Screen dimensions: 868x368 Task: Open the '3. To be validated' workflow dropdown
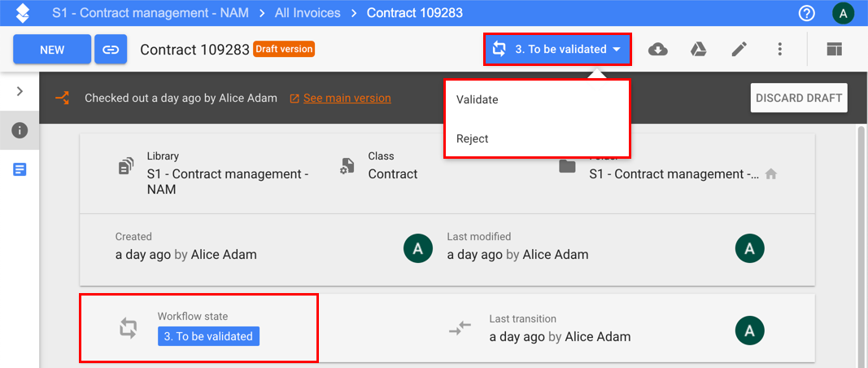point(557,50)
